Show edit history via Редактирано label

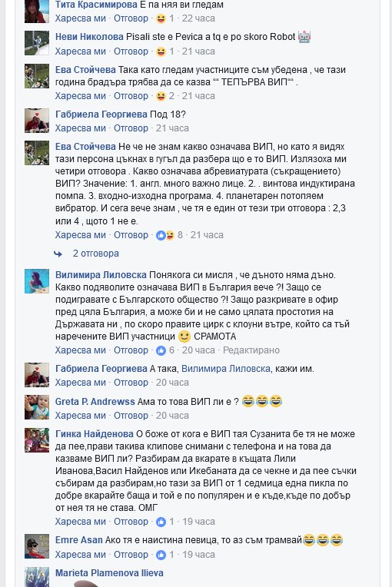point(251,350)
